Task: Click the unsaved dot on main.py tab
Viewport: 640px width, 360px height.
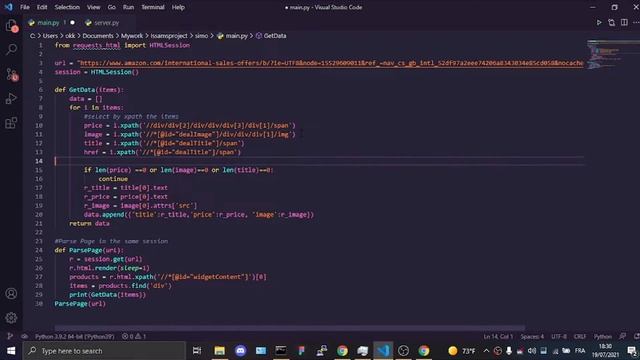Action: click(72, 22)
